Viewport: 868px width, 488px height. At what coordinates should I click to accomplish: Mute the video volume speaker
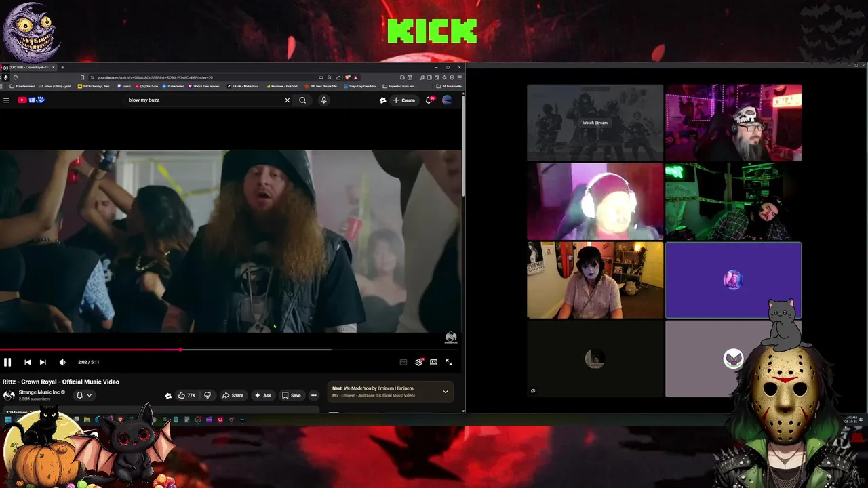coord(62,363)
